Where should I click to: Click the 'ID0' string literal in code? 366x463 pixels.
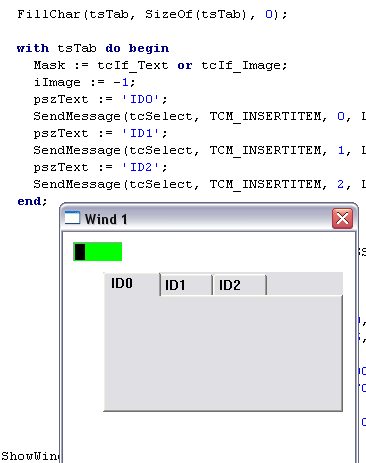tap(141, 99)
